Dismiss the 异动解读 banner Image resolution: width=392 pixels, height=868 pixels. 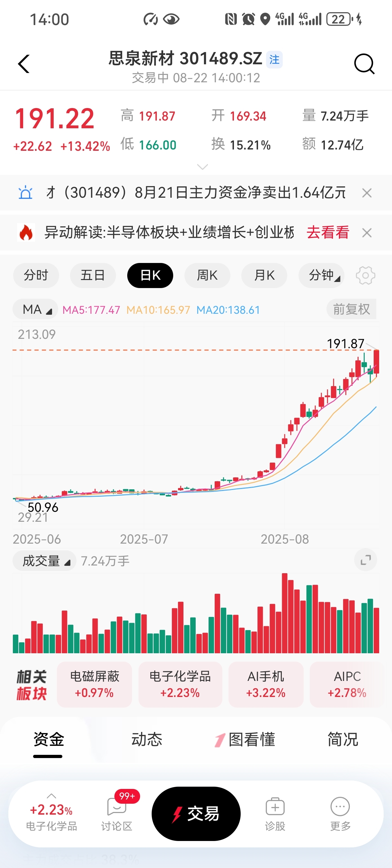[367, 233]
